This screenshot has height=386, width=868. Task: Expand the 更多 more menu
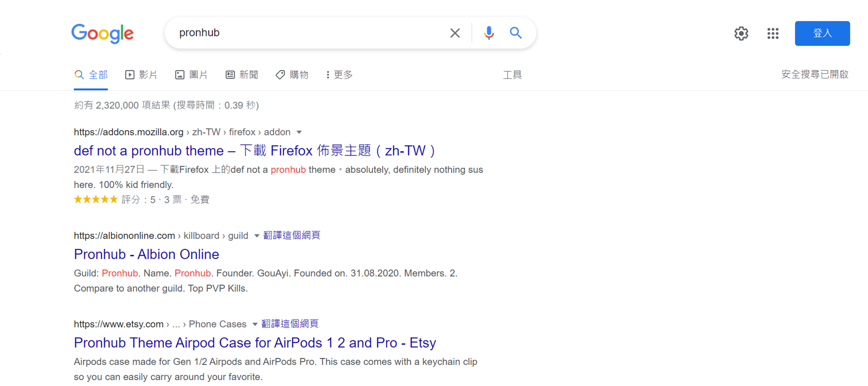[339, 75]
